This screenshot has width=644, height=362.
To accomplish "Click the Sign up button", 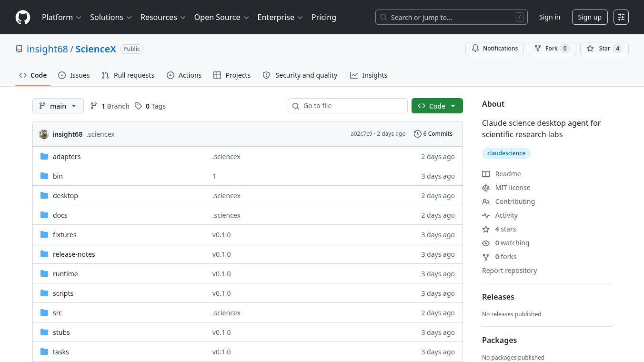I will (x=590, y=17).
